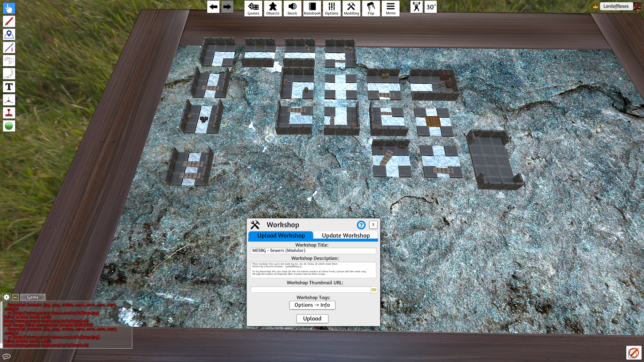Click the Upload button
This screenshot has width=644, height=362.
tap(312, 319)
